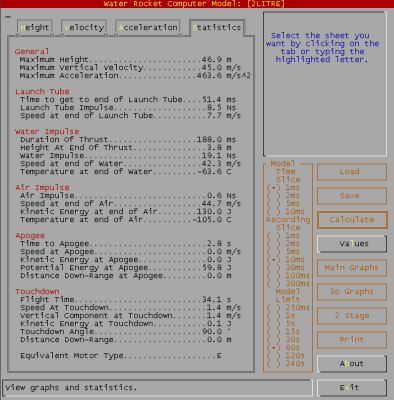The height and width of the screenshot is (400, 394).
Task: Click the About button
Action: click(352, 364)
